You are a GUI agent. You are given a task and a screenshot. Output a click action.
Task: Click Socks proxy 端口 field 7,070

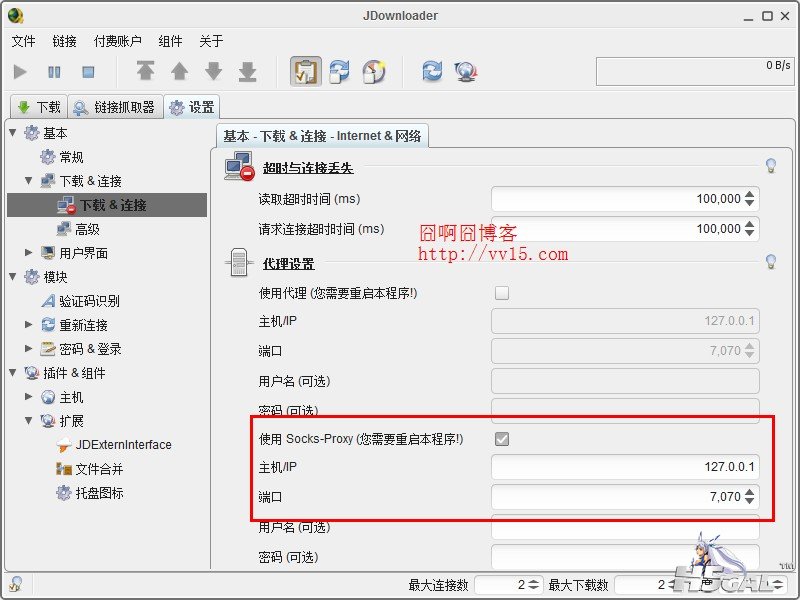(625, 496)
